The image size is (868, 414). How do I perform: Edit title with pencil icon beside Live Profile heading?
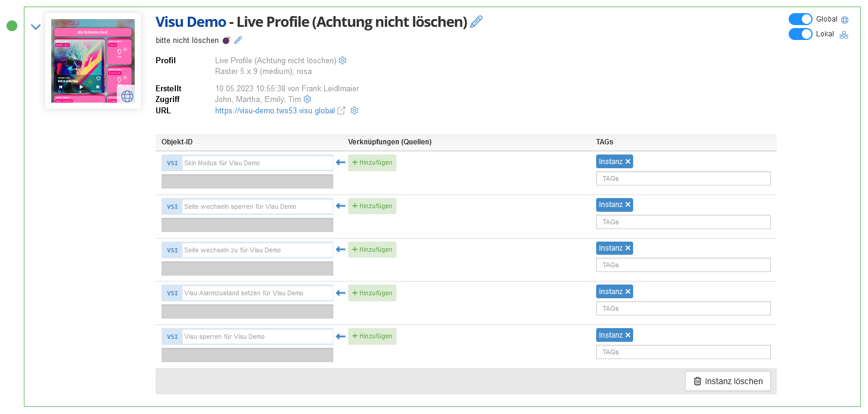[476, 22]
